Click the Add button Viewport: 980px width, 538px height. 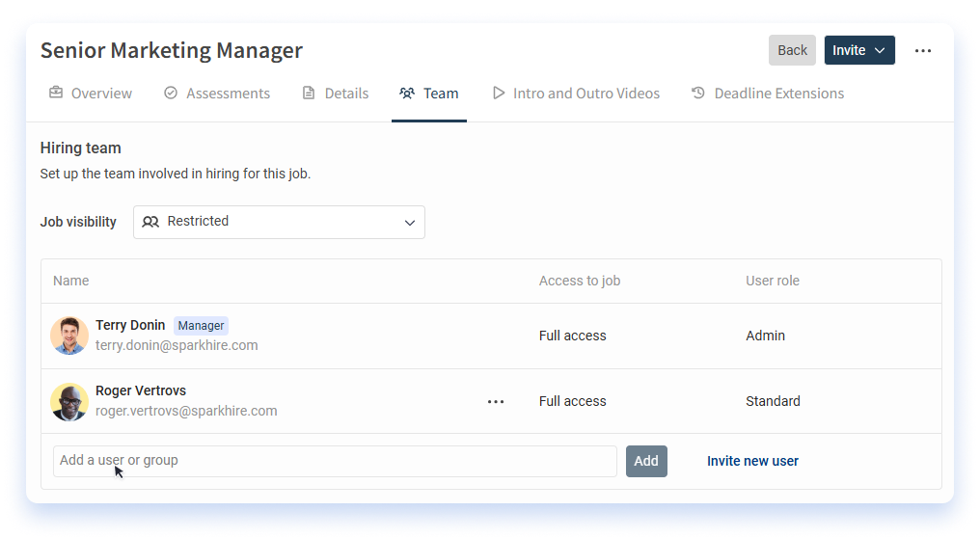(646, 461)
